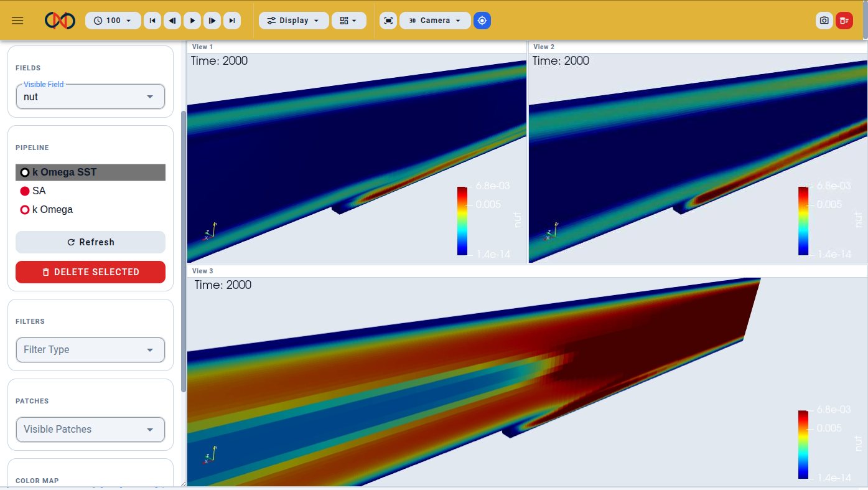Toggle visibility circle for k Omega SST
The height and width of the screenshot is (490, 868).
coord(25,172)
